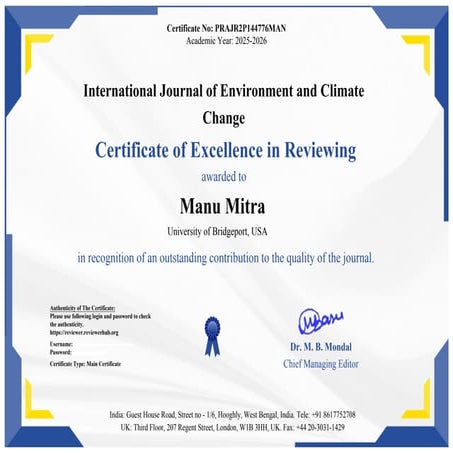This screenshot has width=453, height=453.
Task: Click the word 'Change' under the journal title
Action: point(224,118)
